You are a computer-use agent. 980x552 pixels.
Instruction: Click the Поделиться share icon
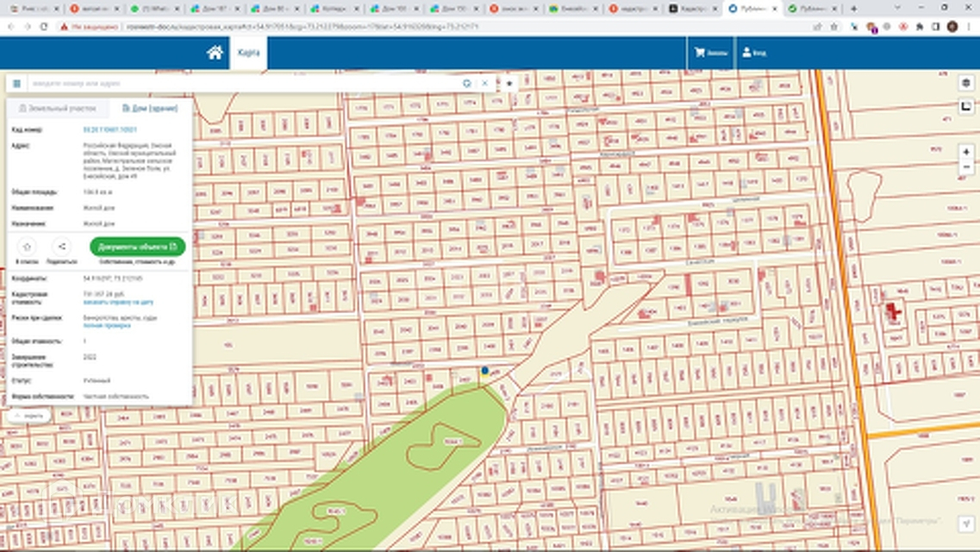click(x=61, y=247)
